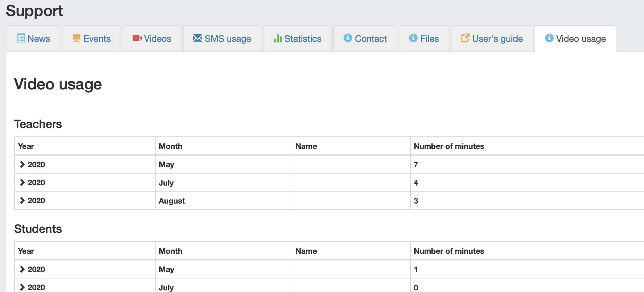The height and width of the screenshot is (292, 644).
Task: Open the User's guide link
Action: (492, 39)
